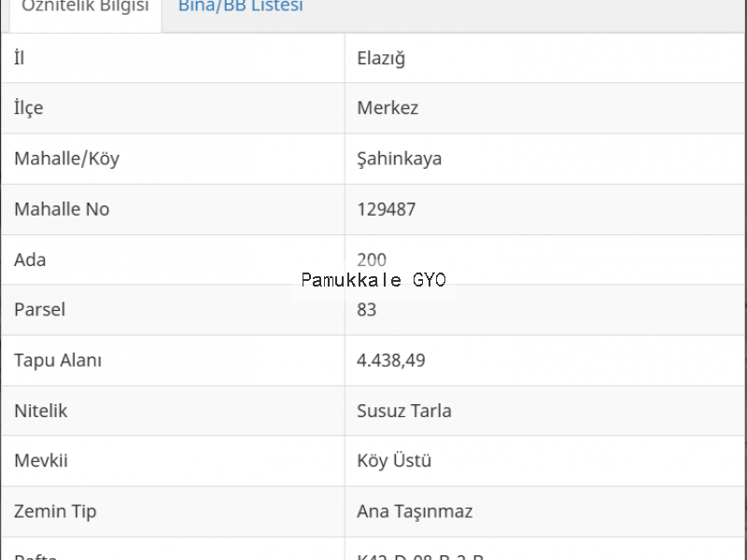
Task: Click the Mevkii row label
Action: [x=41, y=461]
